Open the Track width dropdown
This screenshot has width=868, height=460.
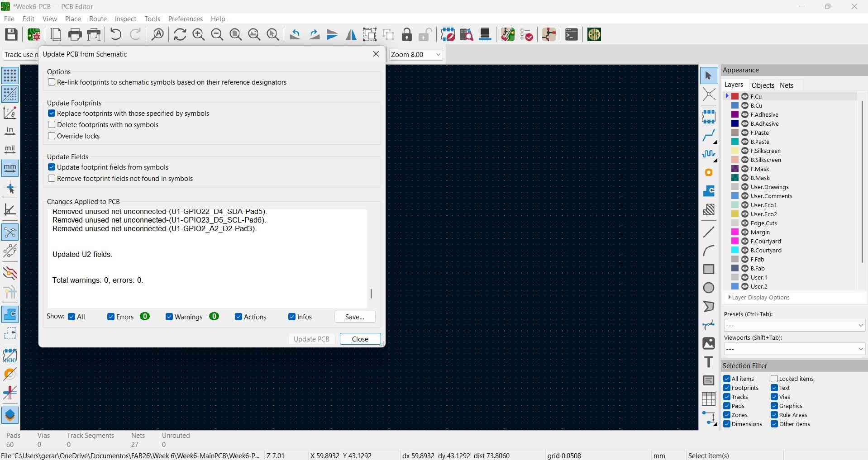21,55
